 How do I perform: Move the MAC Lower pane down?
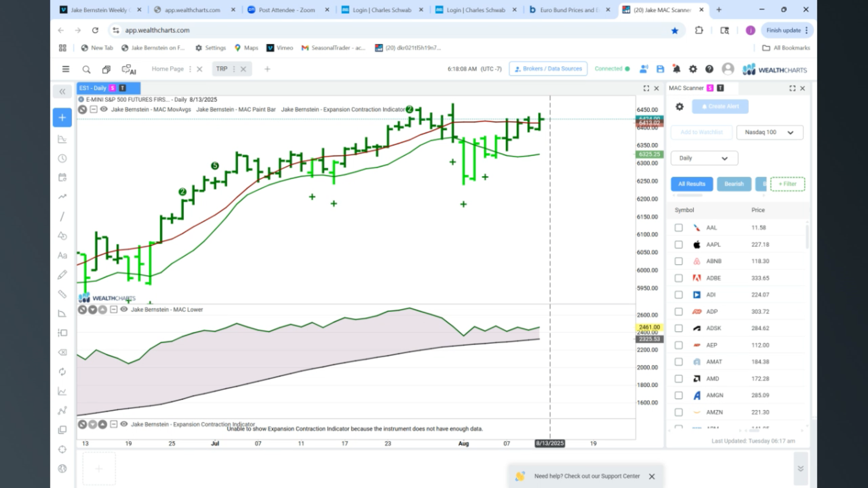pyautogui.click(x=93, y=310)
